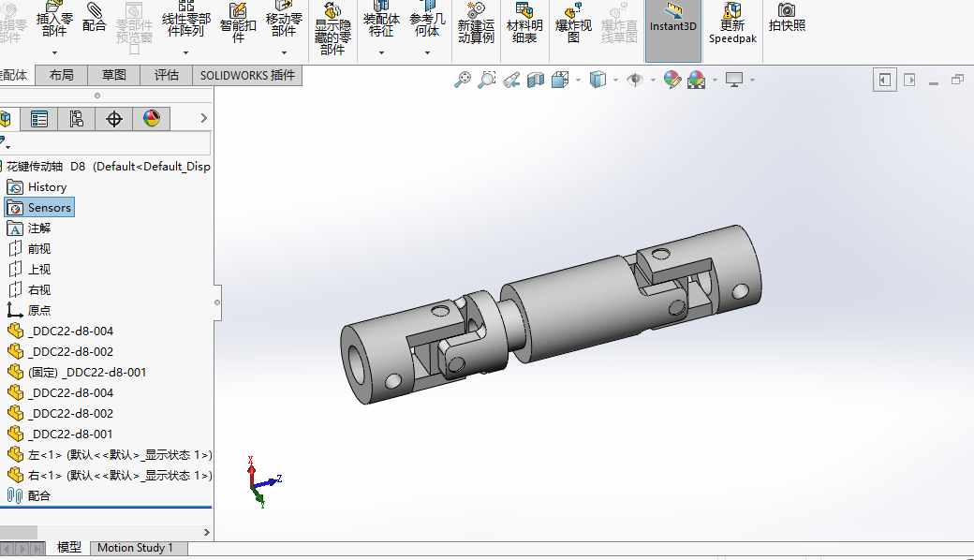Click the Zoom to Fit magnifier icon

(462, 80)
